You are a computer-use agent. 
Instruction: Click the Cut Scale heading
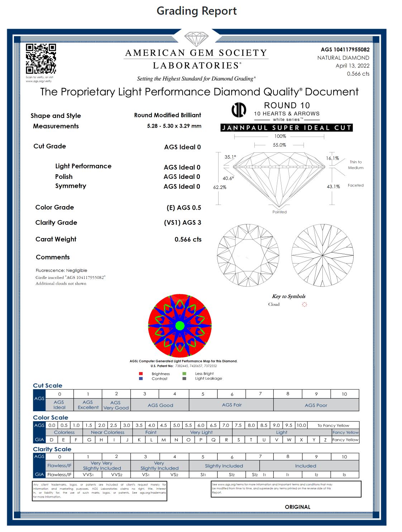click(x=48, y=385)
